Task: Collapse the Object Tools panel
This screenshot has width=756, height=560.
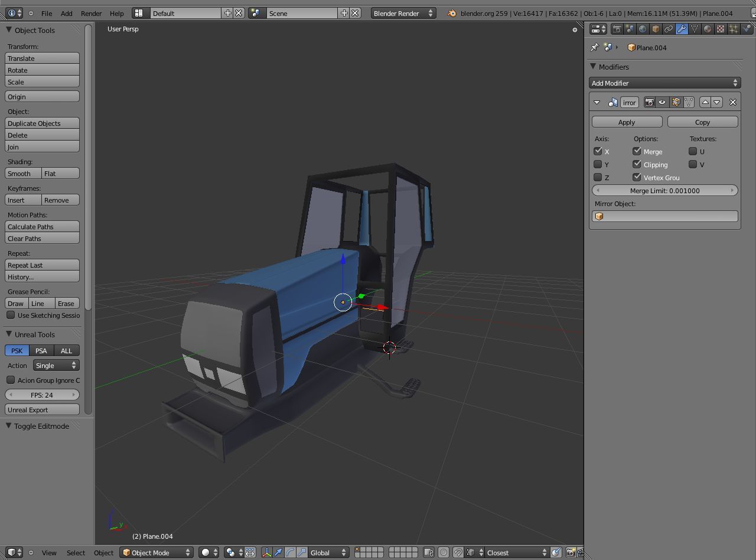Action: click(x=9, y=30)
